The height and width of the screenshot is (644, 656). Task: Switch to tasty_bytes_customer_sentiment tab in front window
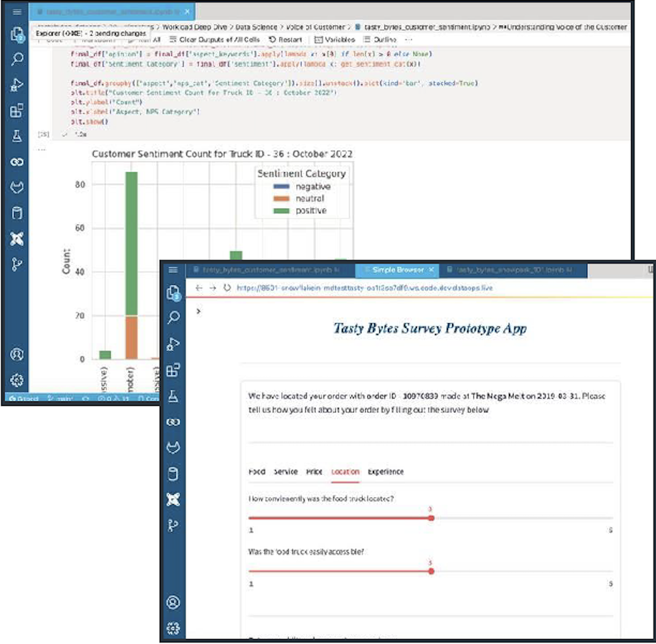click(x=270, y=270)
